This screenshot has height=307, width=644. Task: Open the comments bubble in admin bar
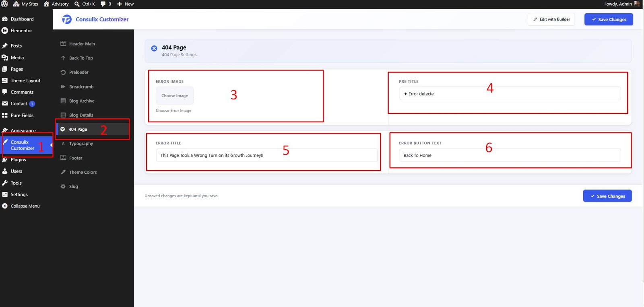[105, 4]
